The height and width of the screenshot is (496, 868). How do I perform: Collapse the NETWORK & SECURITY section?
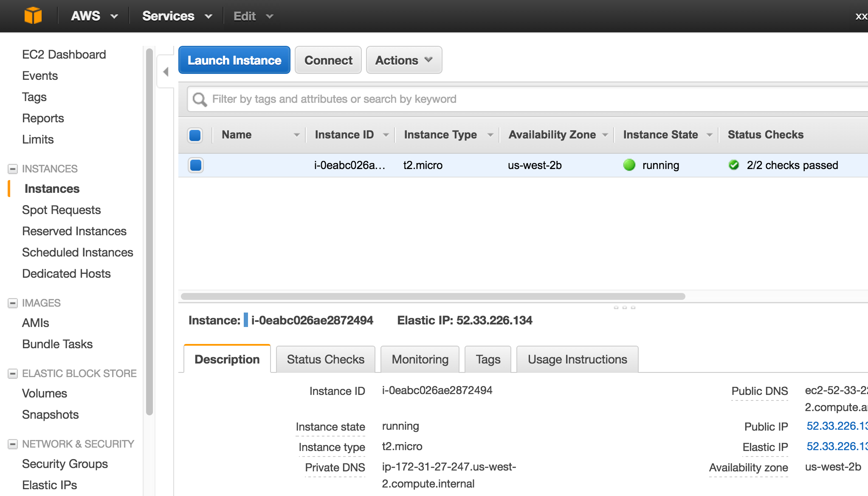[13, 444]
